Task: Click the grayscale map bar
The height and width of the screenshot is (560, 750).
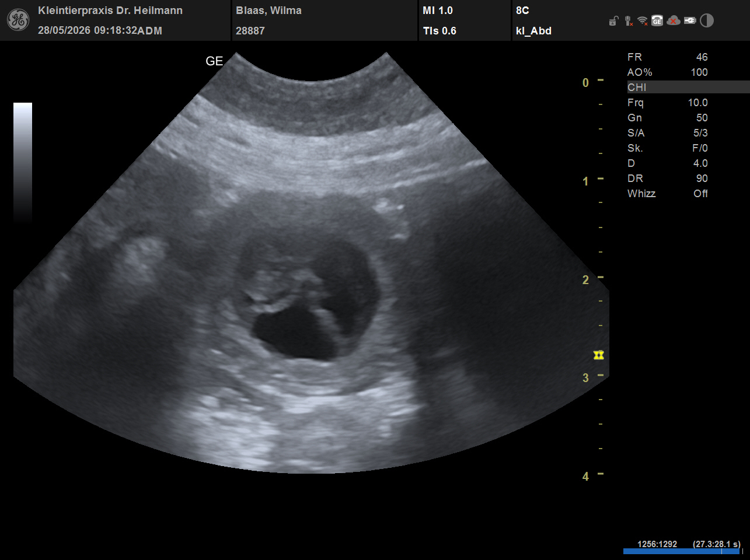Action: (23, 163)
